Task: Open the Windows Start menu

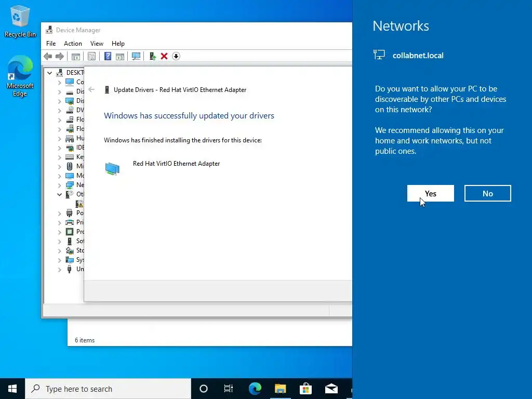Action: click(12, 389)
